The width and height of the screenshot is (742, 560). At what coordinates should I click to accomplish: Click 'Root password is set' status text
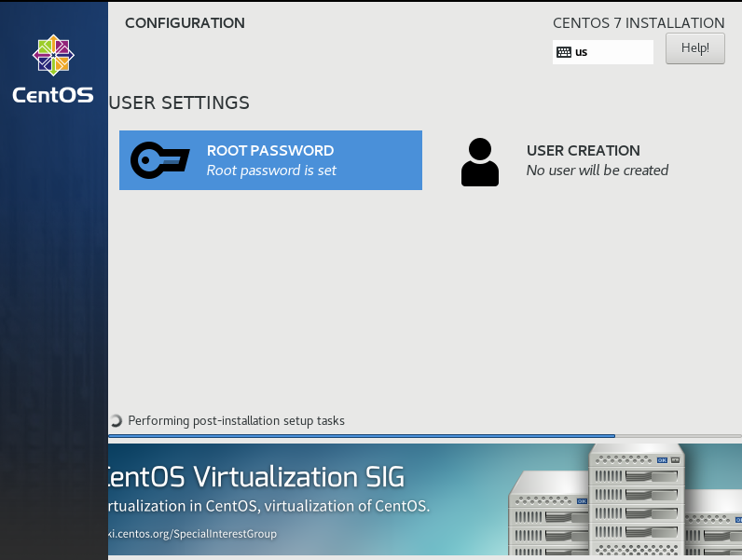coord(271,171)
